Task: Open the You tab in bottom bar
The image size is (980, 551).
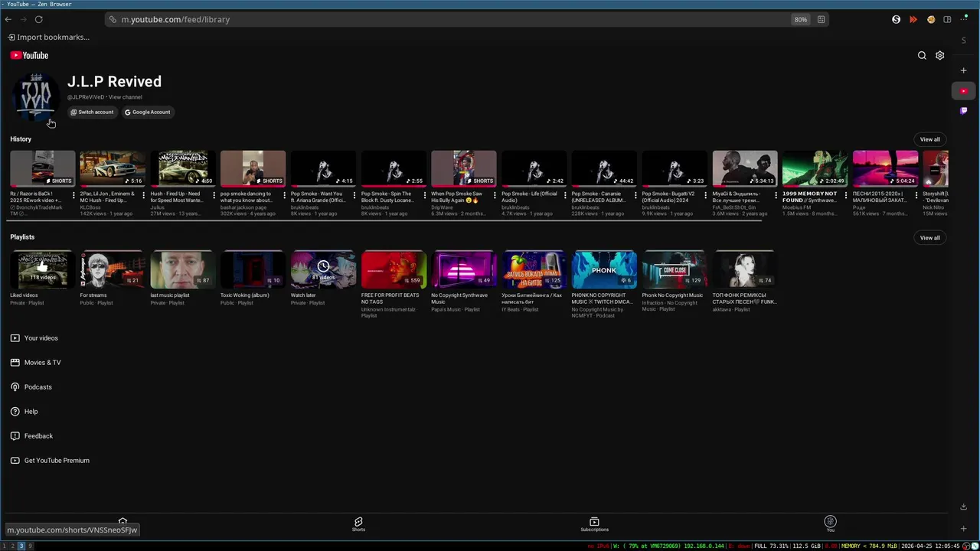Action: pos(831,524)
